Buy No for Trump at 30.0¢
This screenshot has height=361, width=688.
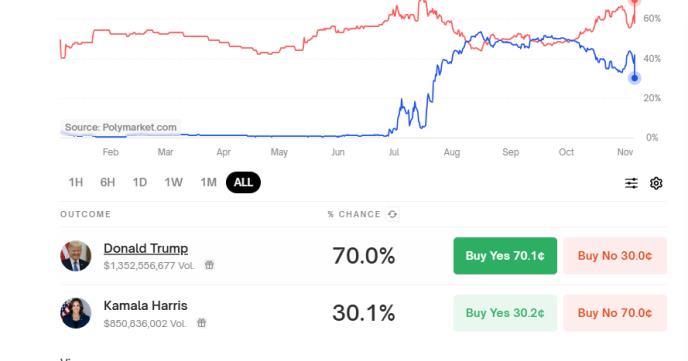point(615,256)
